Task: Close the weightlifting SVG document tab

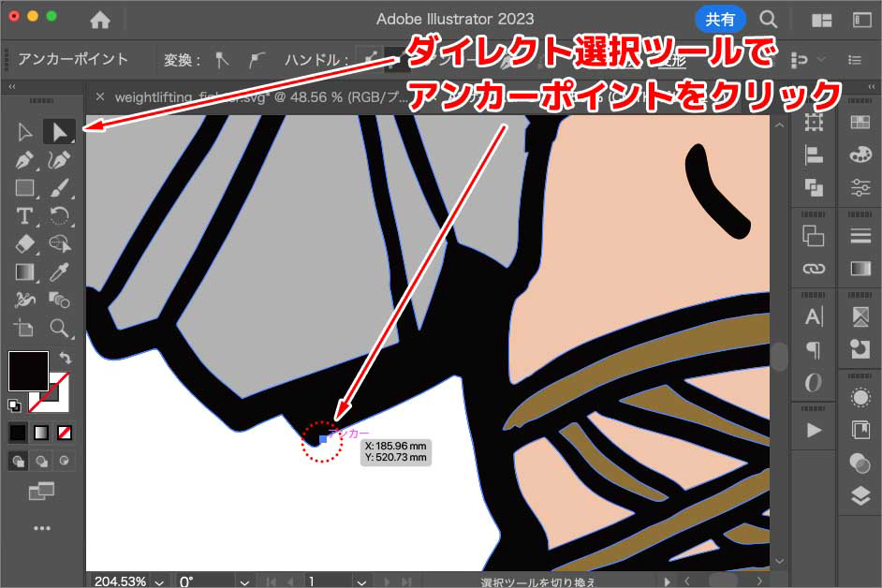Action: click(100, 96)
